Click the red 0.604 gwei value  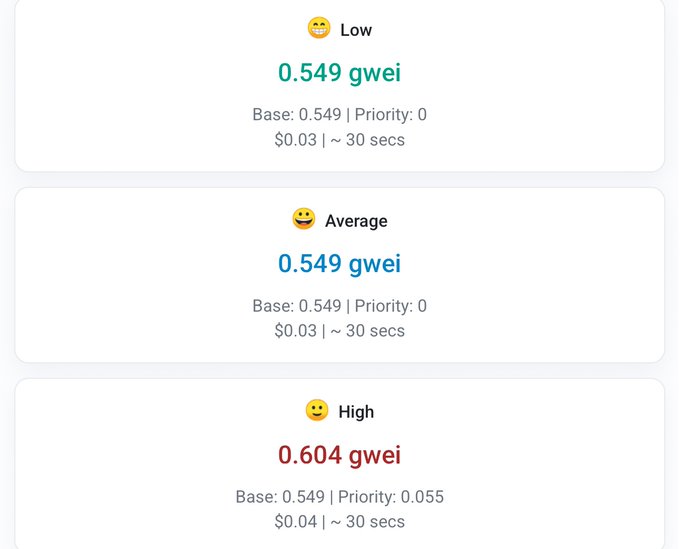(339, 455)
